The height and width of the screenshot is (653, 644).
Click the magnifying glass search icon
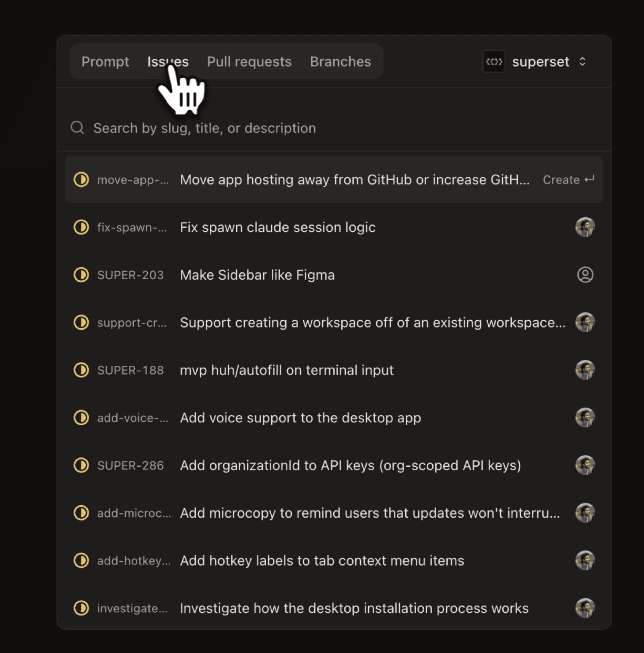click(77, 128)
